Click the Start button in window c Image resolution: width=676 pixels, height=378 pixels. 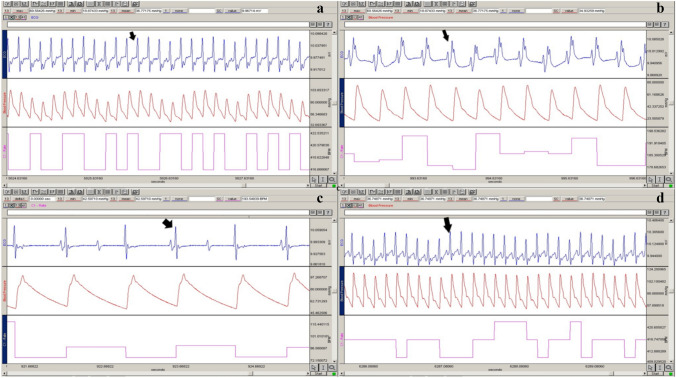(318, 373)
